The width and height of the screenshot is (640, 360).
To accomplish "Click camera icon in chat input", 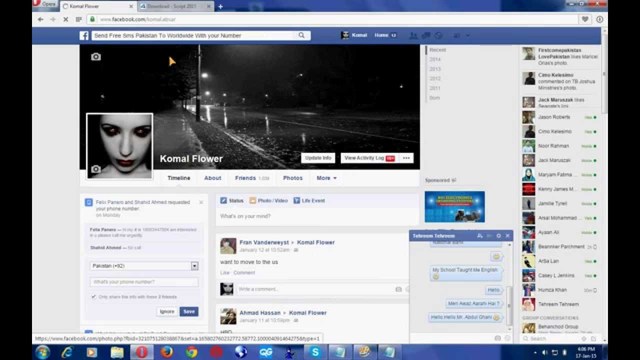I will (498, 338).
